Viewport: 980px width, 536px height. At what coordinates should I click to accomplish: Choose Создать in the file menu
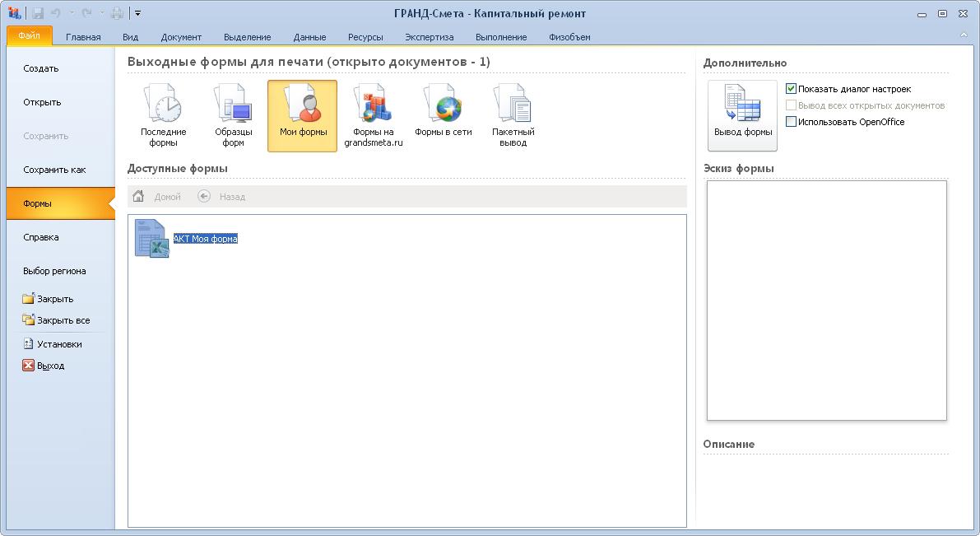(61, 69)
